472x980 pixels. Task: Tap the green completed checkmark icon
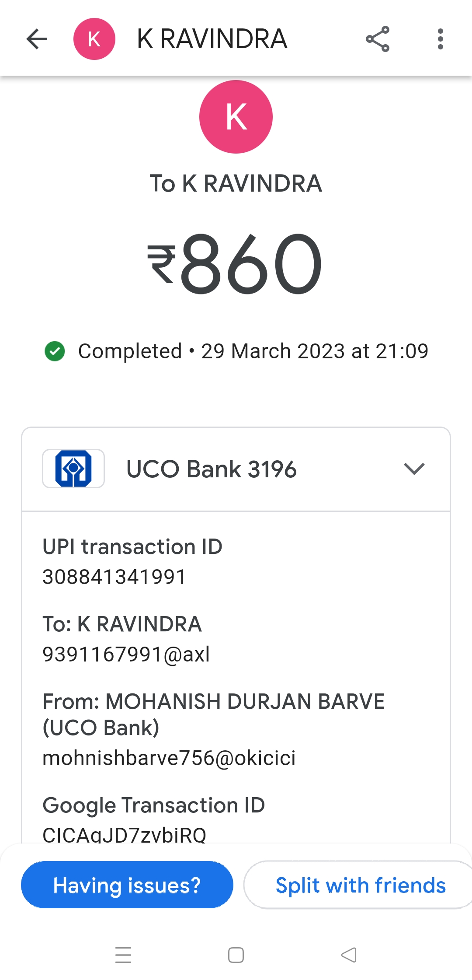55,351
